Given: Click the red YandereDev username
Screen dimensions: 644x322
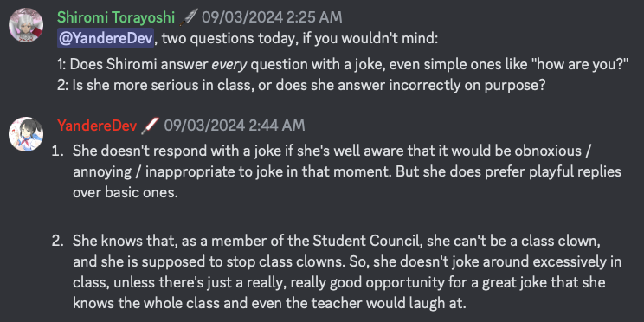Looking at the screenshot, I should (97, 126).
